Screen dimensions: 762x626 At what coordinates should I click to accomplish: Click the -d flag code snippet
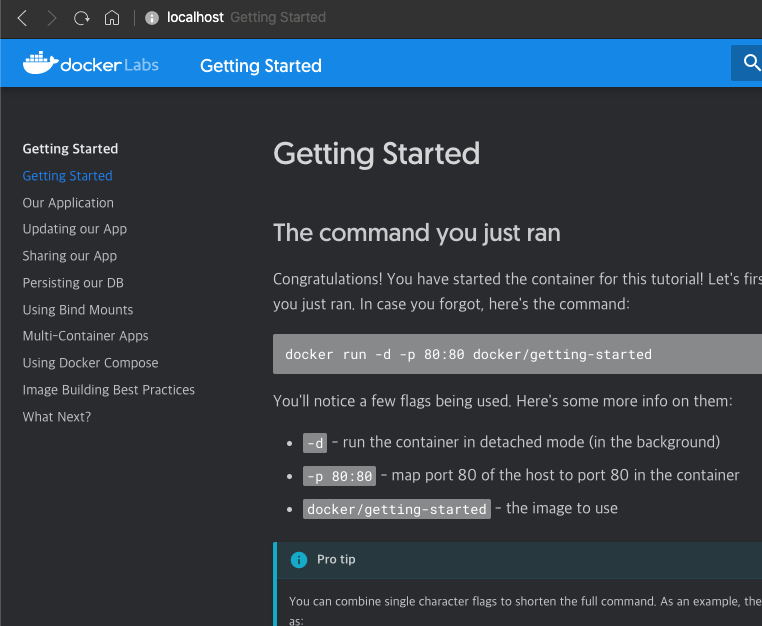pos(315,443)
